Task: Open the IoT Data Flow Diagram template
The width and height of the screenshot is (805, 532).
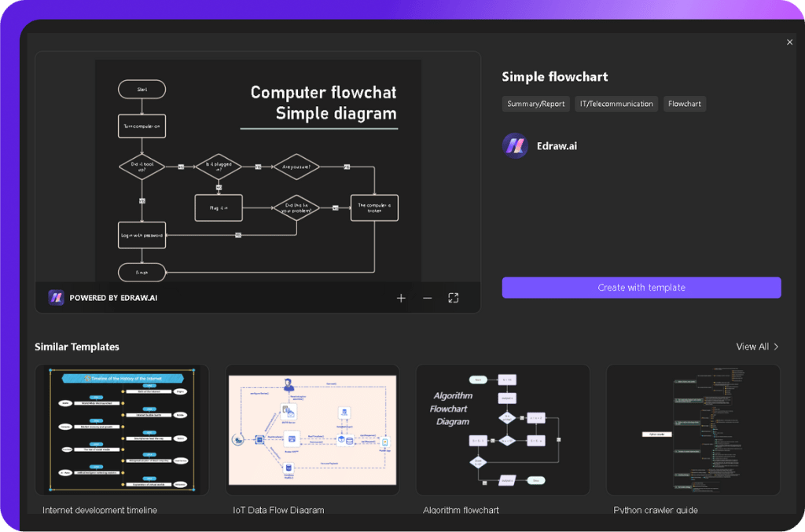Action: [312, 429]
